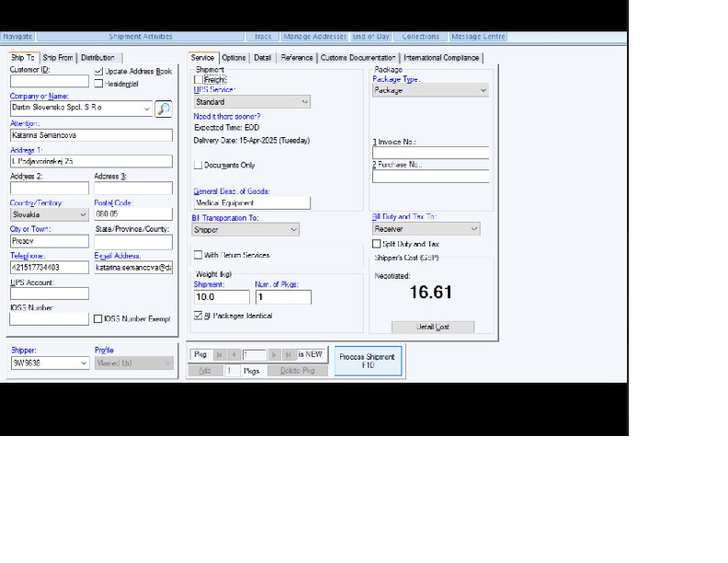This screenshot has height=563, width=728.
Task: Jump to first package with navigation arrow
Action: tap(220, 355)
